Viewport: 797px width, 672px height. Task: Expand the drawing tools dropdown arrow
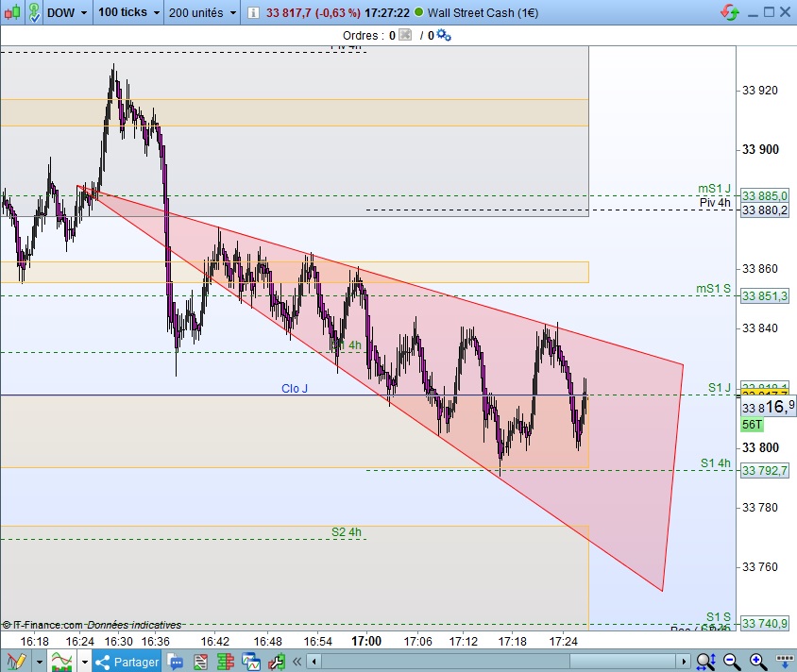click(x=39, y=662)
